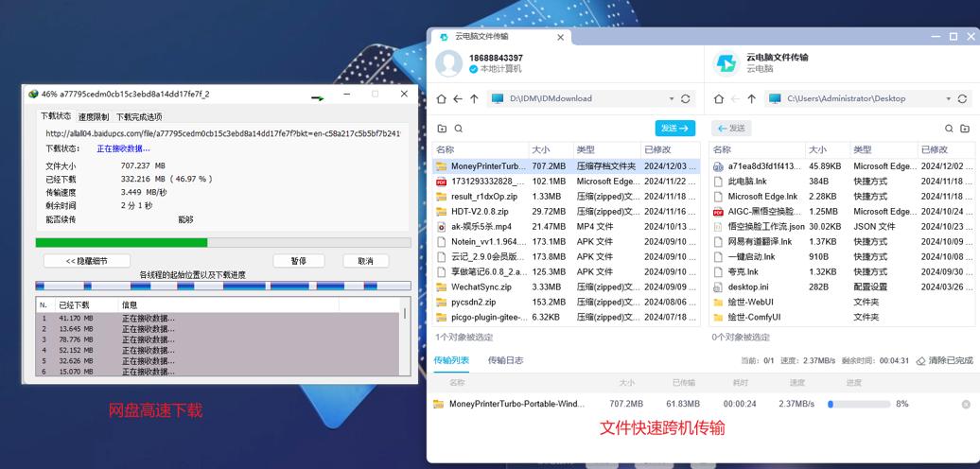The height and width of the screenshot is (469, 980).
Task: Select thread 3 row with 78.776 MB
Action: click(218, 339)
